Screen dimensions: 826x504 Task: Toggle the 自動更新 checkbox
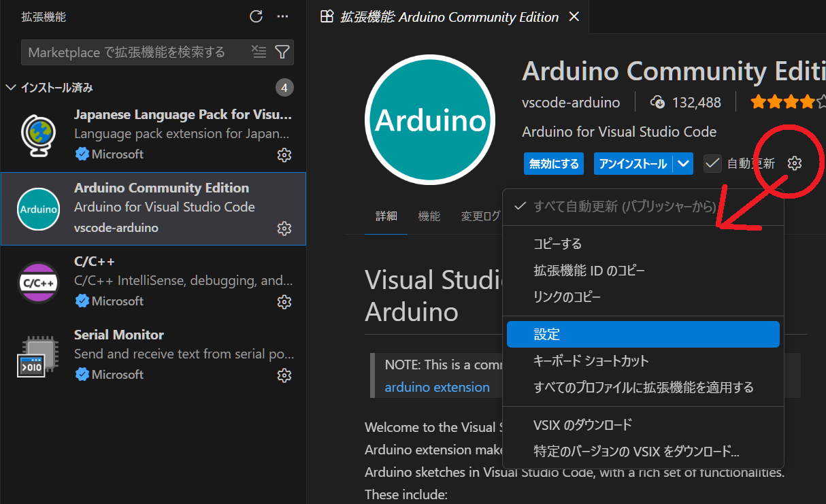tap(712, 163)
